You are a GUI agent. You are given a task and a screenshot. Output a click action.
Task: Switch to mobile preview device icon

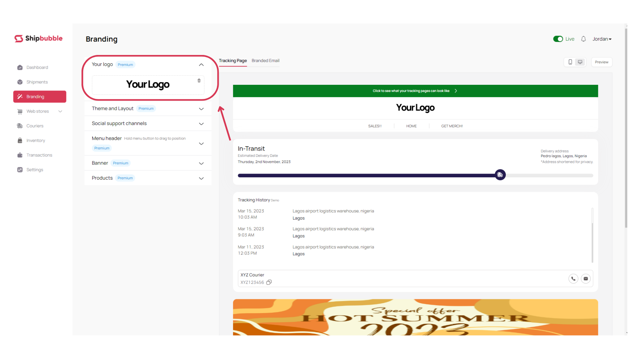tap(570, 62)
